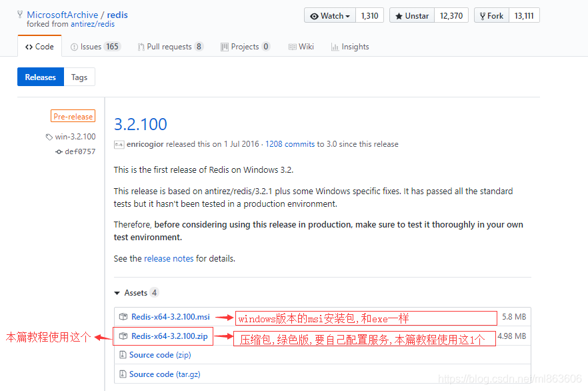Click the commit icon next to def0757
588x391 pixels.
(59, 152)
